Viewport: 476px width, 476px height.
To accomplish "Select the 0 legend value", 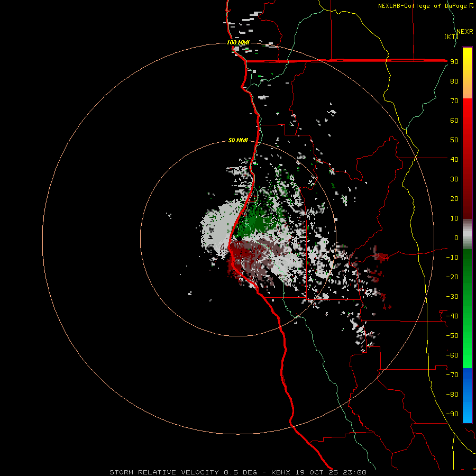I will click(x=456, y=238).
